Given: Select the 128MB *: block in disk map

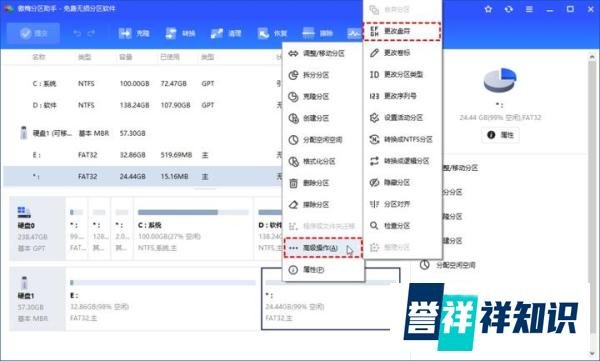Looking at the screenshot, I should click(99, 229).
